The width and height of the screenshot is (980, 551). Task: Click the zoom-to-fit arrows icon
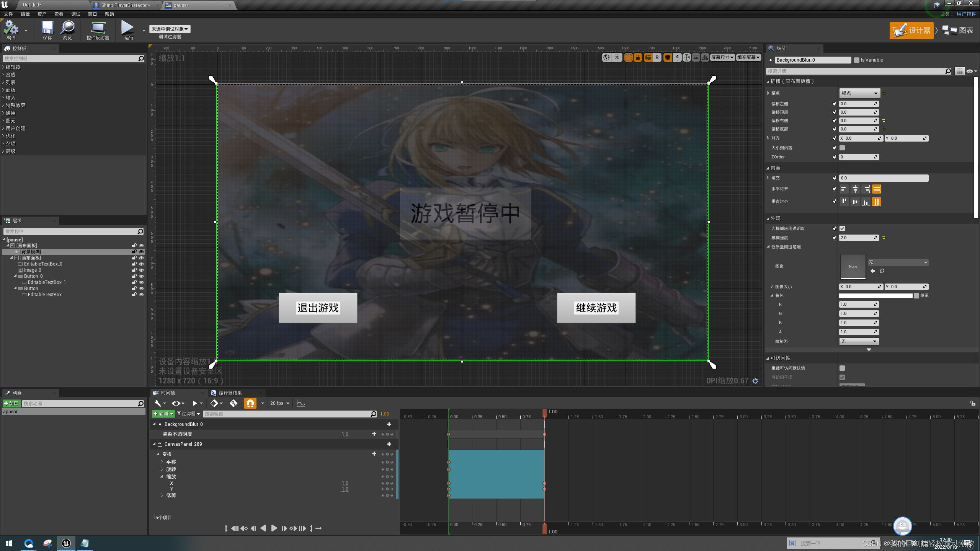point(687,57)
